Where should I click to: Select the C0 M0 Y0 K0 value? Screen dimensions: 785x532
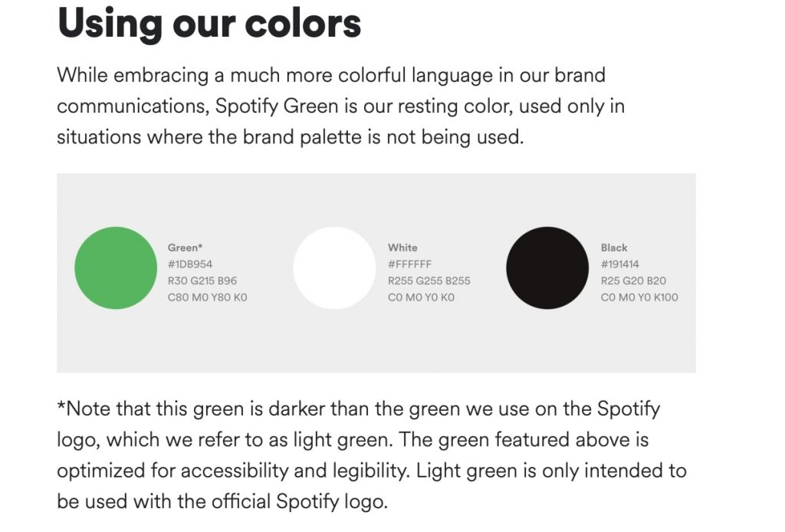coord(421,297)
